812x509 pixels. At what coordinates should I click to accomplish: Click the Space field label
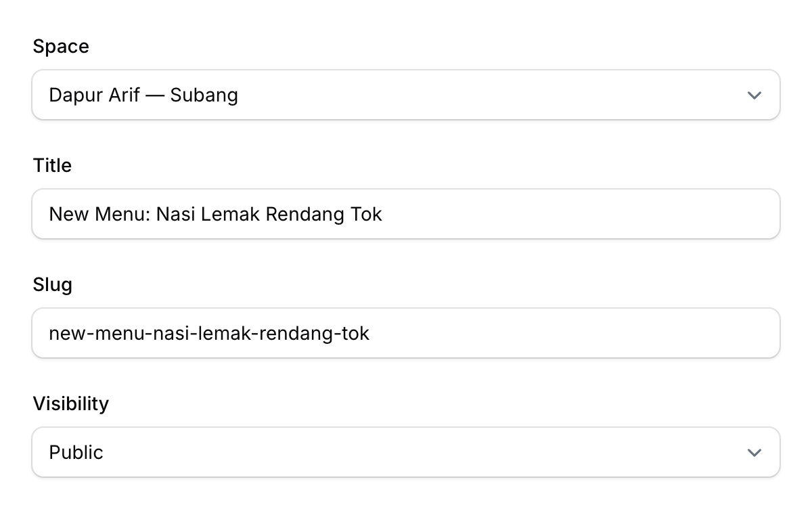tap(61, 47)
